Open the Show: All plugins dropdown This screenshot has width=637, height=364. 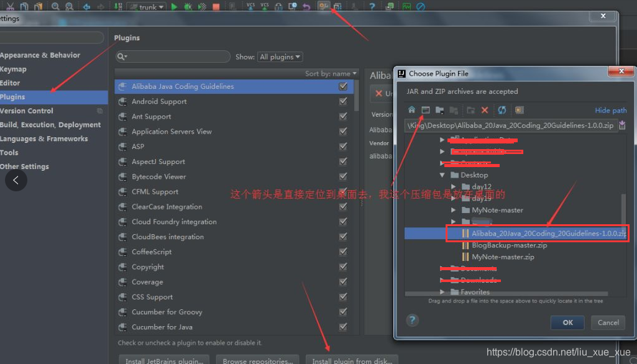280,57
